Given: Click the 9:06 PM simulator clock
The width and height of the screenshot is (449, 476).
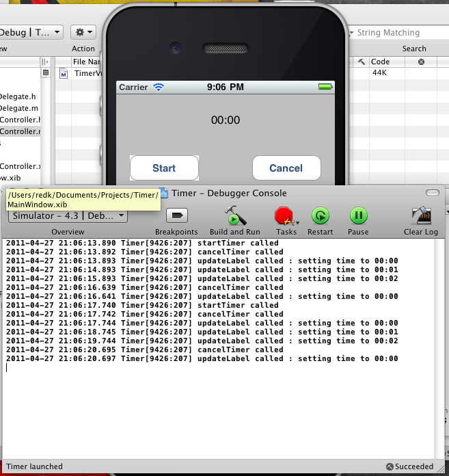Looking at the screenshot, I should click(226, 87).
